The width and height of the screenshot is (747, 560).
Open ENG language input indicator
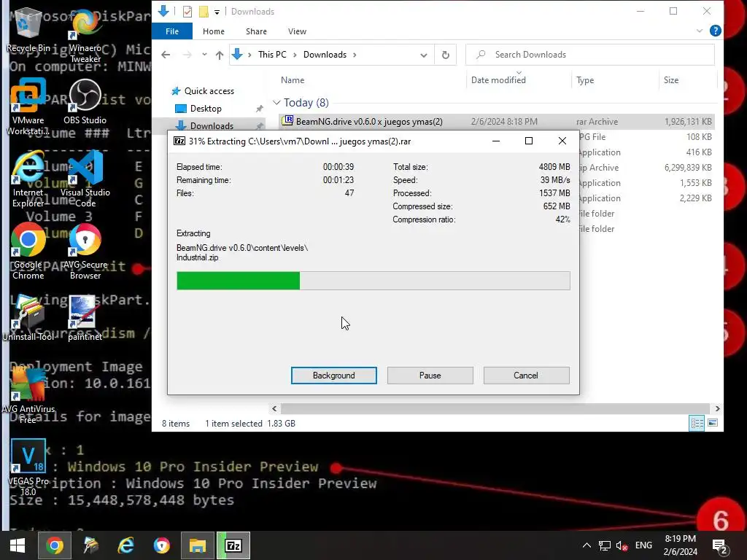tap(643, 545)
